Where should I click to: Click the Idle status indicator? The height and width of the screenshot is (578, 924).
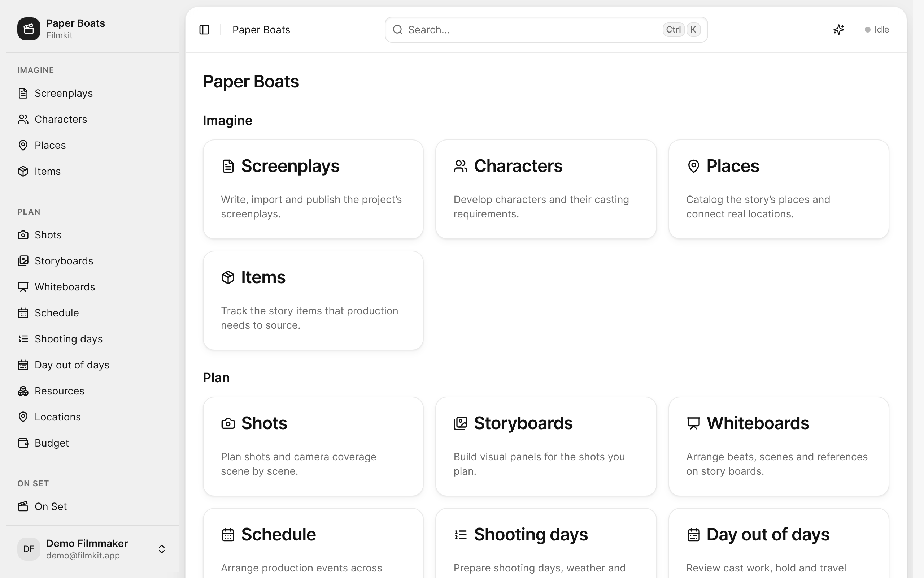[877, 29]
